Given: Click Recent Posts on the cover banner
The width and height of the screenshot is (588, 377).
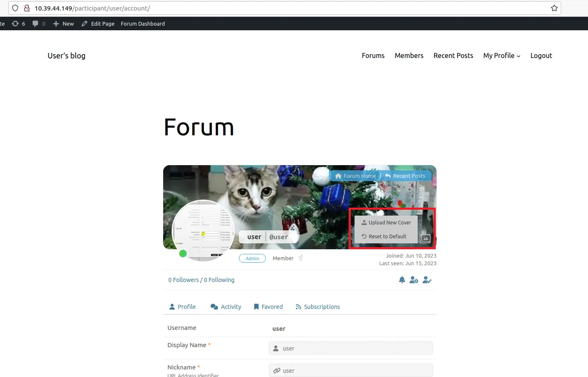Looking at the screenshot, I should [405, 176].
